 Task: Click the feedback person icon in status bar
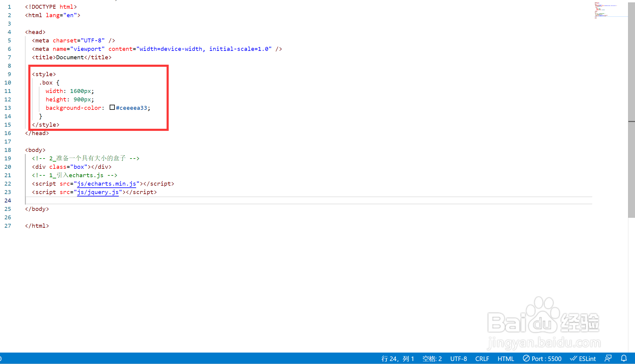click(608, 358)
